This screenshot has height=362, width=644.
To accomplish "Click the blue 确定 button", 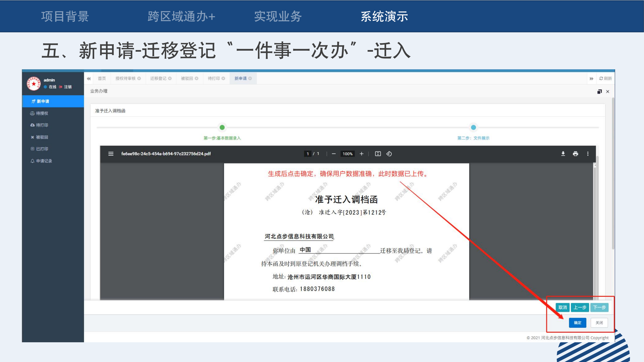I will pos(577,323).
